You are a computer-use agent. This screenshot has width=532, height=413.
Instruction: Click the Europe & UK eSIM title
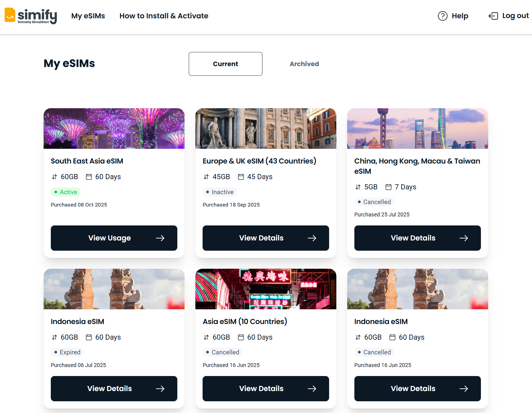[259, 161]
